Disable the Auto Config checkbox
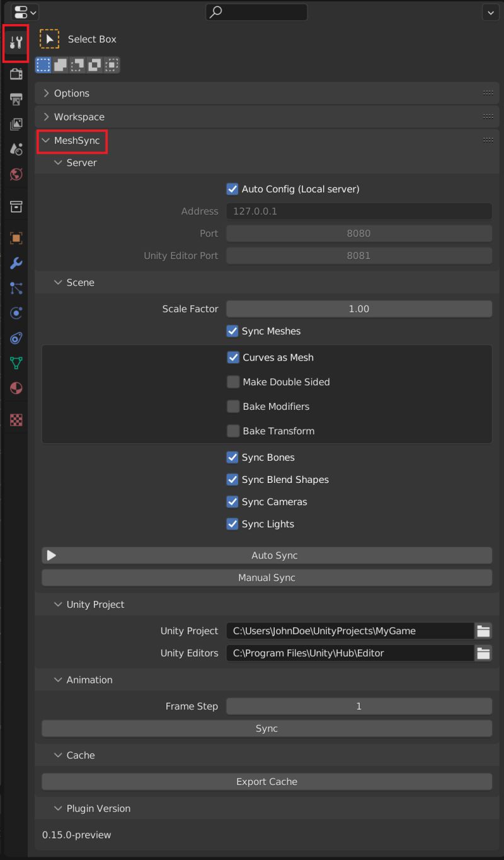The height and width of the screenshot is (860, 504). click(x=232, y=189)
